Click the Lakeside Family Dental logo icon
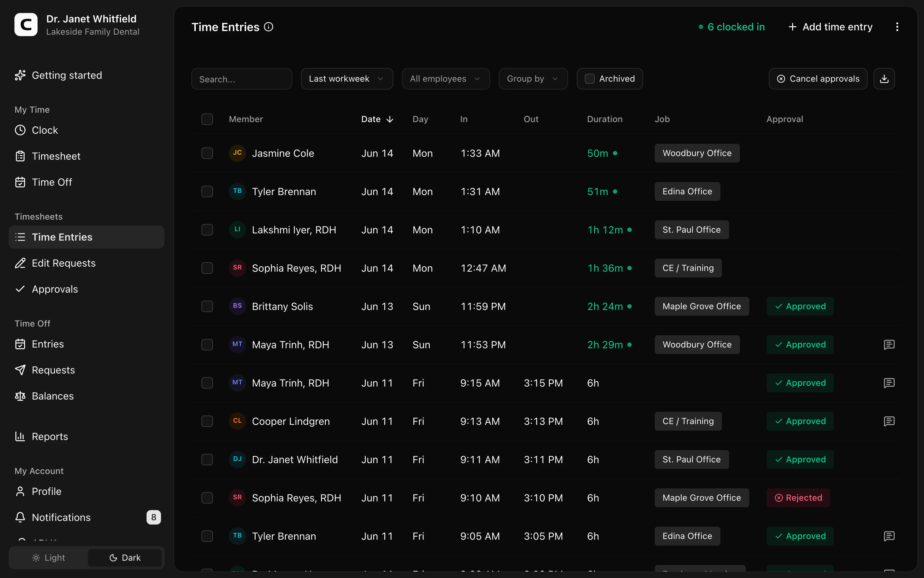924x578 pixels. (26, 25)
